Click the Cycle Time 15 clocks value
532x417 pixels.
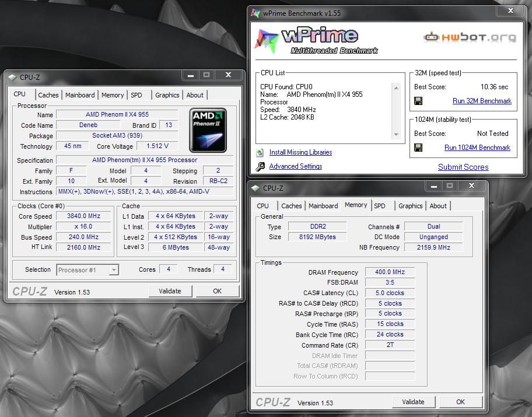tap(390, 324)
